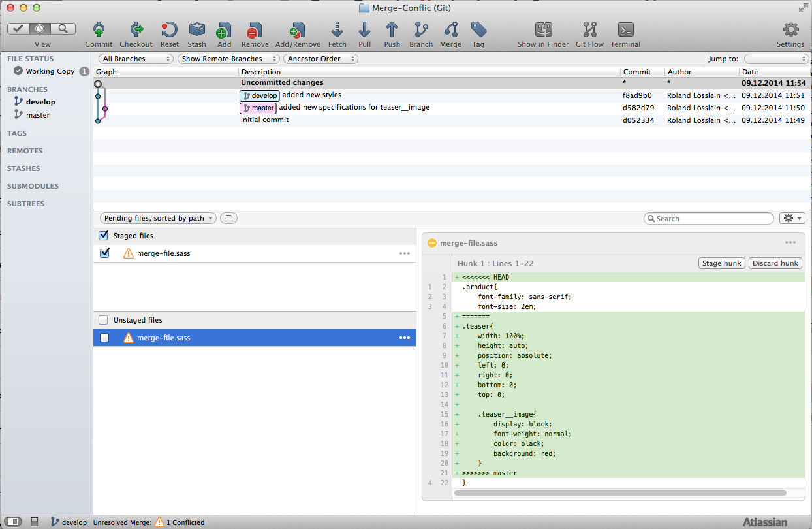Open the Jump to dropdown
Image resolution: width=812 pixels, height=529 pixels.
point(776,59)
